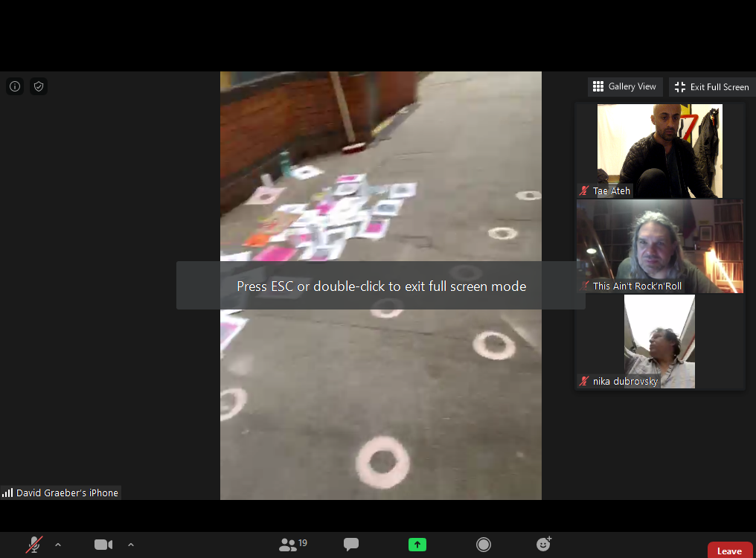Show meeting information icon at top left
Image resolution: width=756 pixels, height=558 pixels.
coord(15,86)
